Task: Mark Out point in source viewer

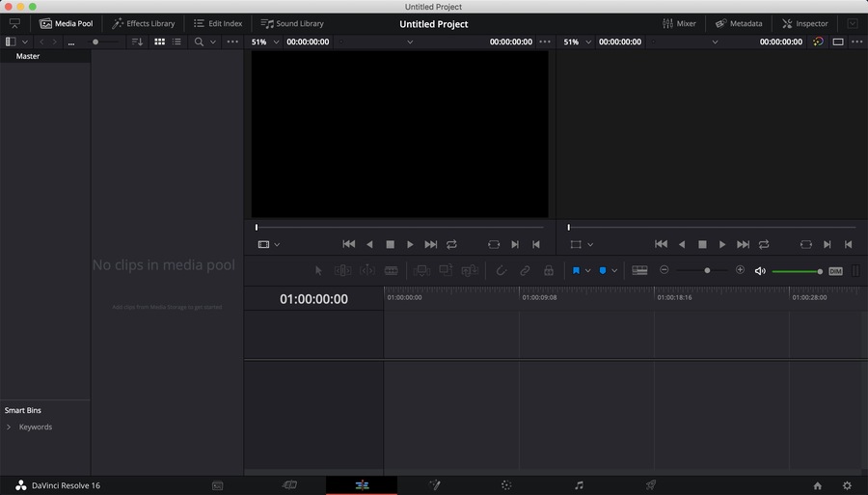Action: pos(536,244)
